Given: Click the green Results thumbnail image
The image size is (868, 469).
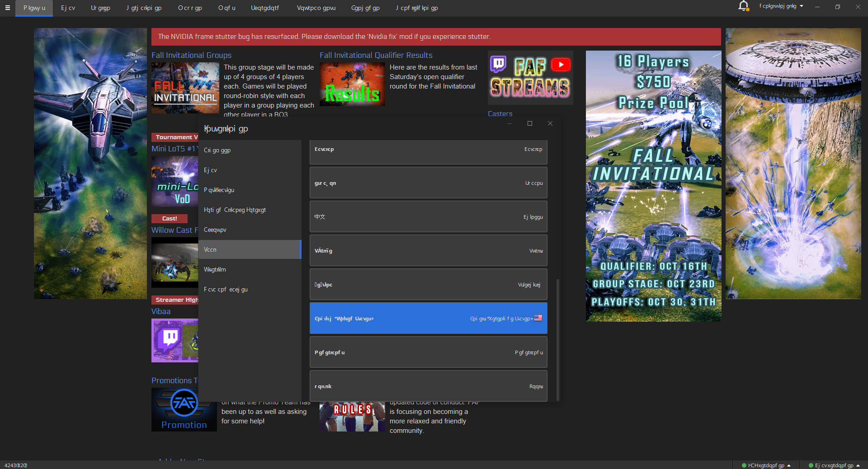Looking at the screenshot, I should 352,84.
